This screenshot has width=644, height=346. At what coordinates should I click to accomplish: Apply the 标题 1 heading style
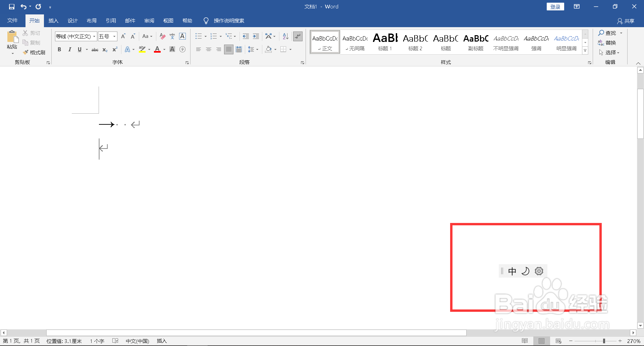click(385, 42)
